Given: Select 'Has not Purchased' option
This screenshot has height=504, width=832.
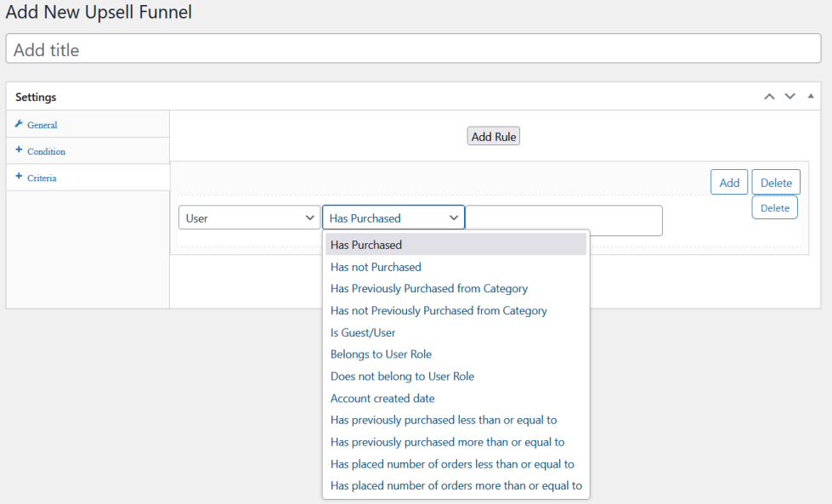Looking at the screenshot, I should (376, 267).
